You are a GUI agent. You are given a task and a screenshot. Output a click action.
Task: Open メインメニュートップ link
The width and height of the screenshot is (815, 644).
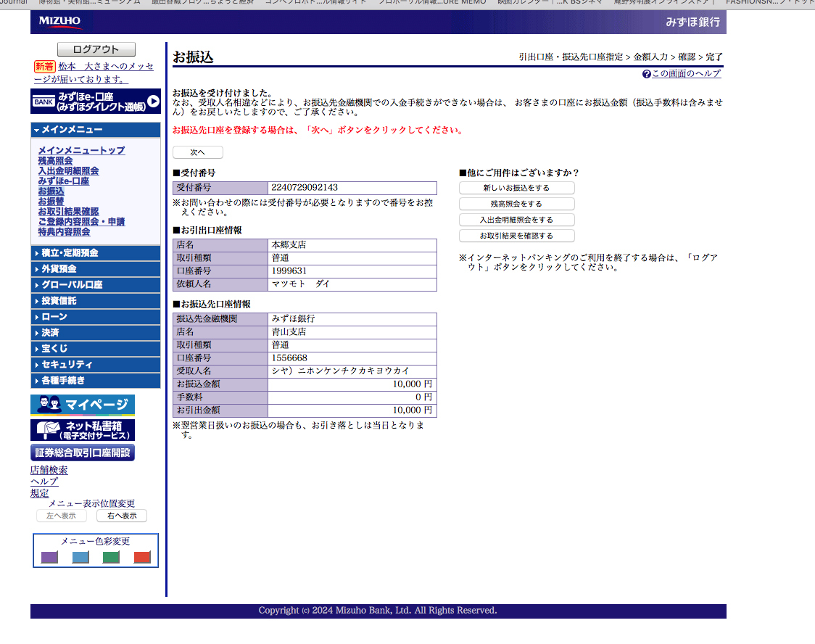click(82, 150)
